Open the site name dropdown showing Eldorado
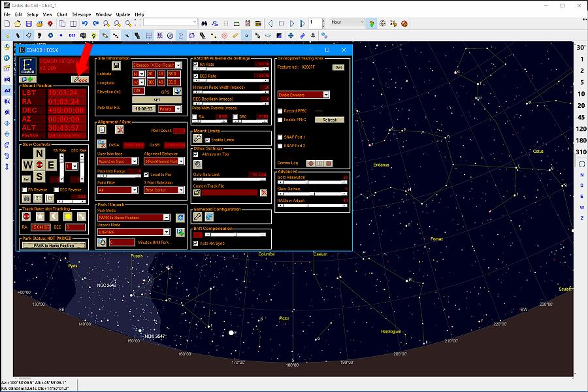588x392 pixels. [x=157, y=65]
